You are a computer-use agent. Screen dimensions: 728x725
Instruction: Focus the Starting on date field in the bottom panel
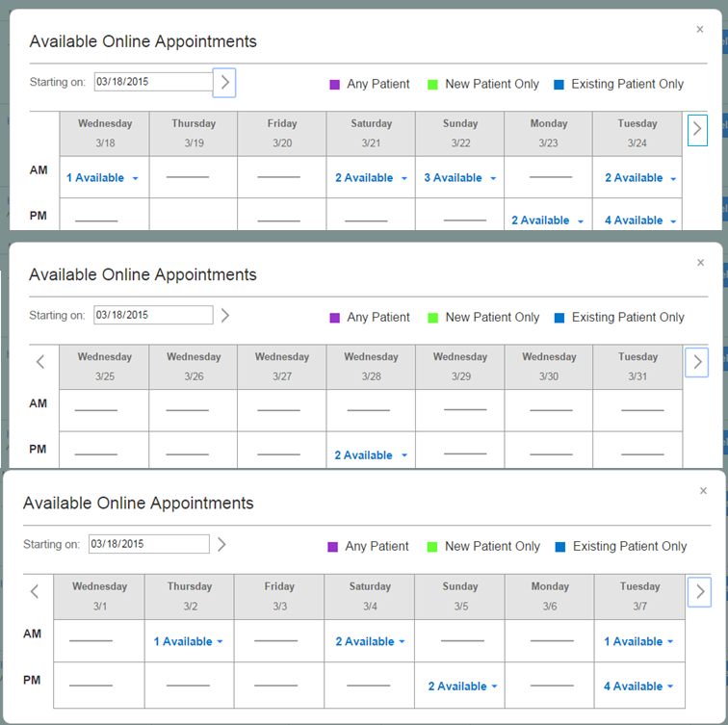148,544
